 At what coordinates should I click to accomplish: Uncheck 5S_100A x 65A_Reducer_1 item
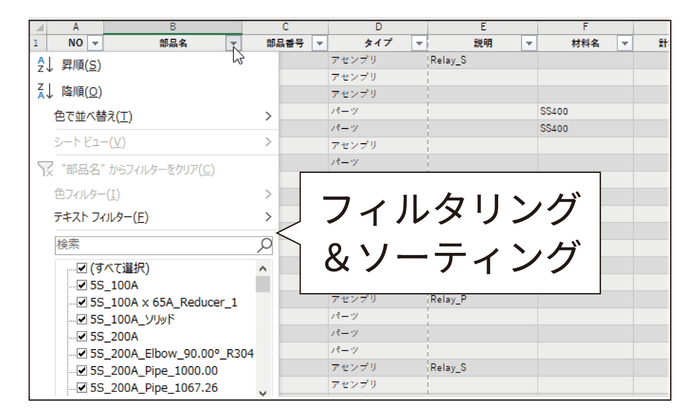pyautogui.click(x=83, y=302)
